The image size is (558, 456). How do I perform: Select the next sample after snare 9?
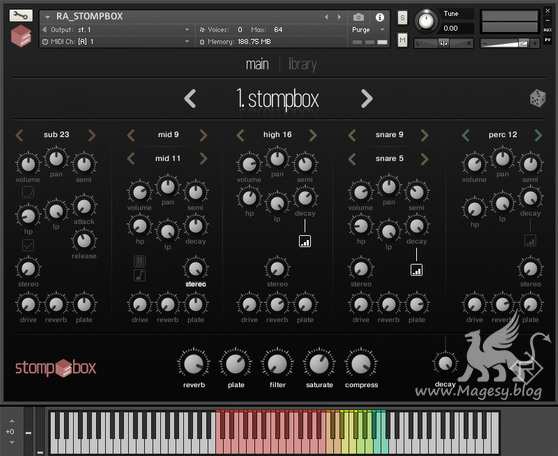(424, 135)
